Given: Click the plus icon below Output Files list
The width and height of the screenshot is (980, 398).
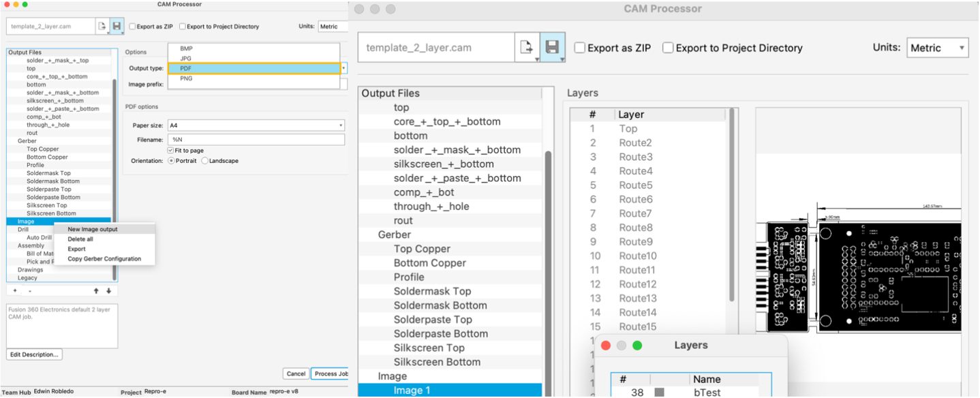Looking at the screenshot, I should coord(15,291).
